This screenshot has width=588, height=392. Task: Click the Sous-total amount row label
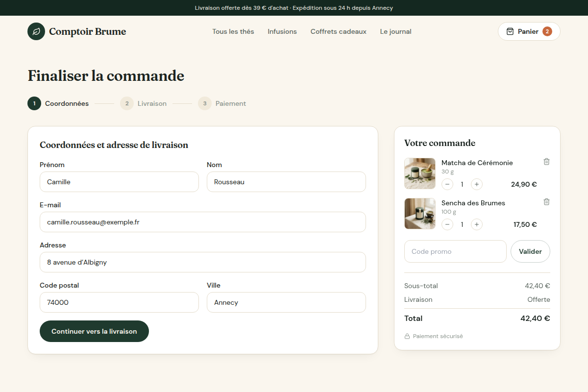click(421, 286)
